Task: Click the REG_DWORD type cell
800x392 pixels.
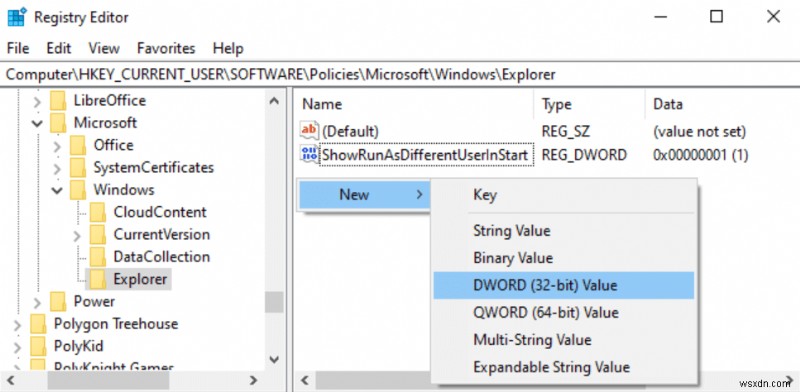Action: point(584,155)
